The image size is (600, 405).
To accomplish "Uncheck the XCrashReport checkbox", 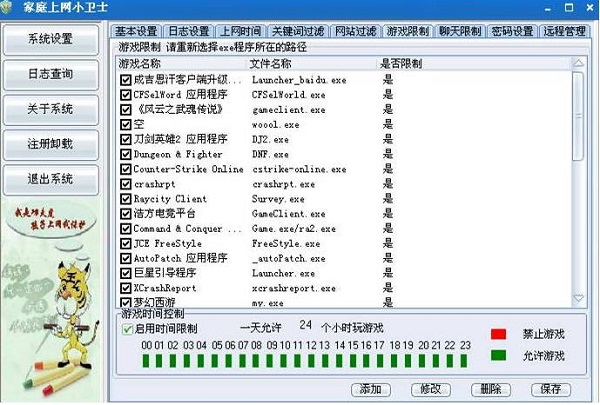I will (126, 288).
